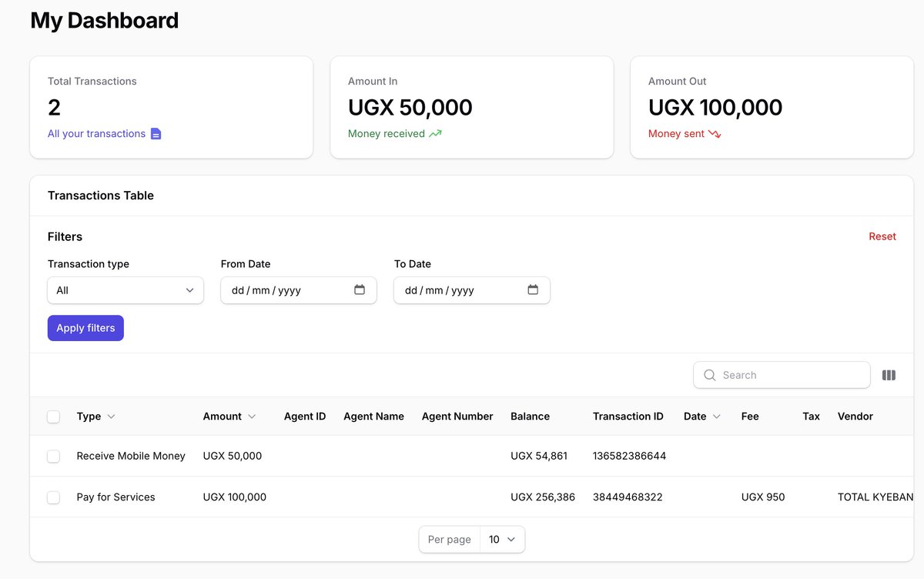Click the Transactions Table heading
Screen dimensions: 924x579
coord(101,196)
